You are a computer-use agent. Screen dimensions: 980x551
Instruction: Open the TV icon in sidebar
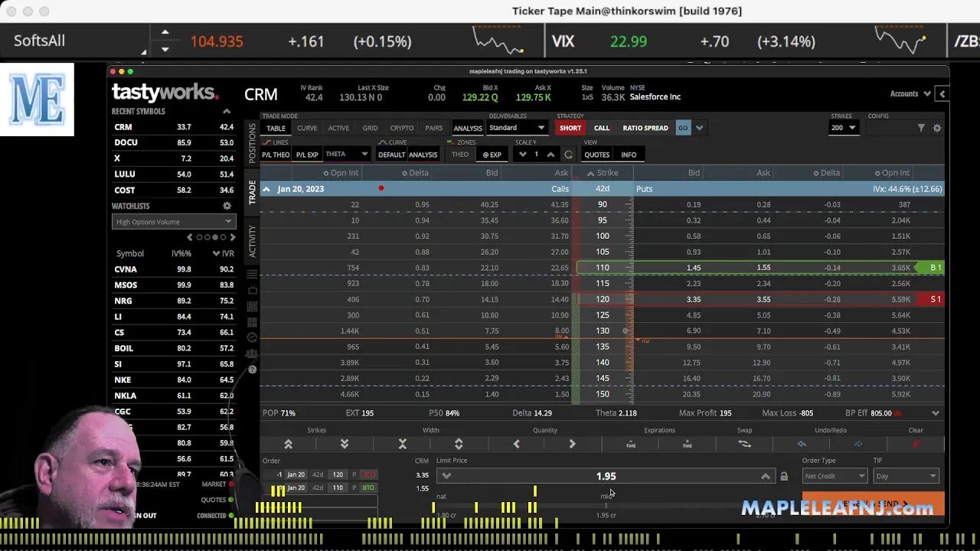point(252,290)
